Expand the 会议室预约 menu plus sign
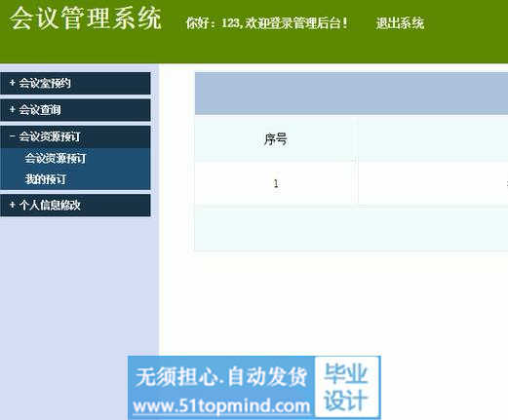This screenshot has width=508, height=420. tap(13, 83)
